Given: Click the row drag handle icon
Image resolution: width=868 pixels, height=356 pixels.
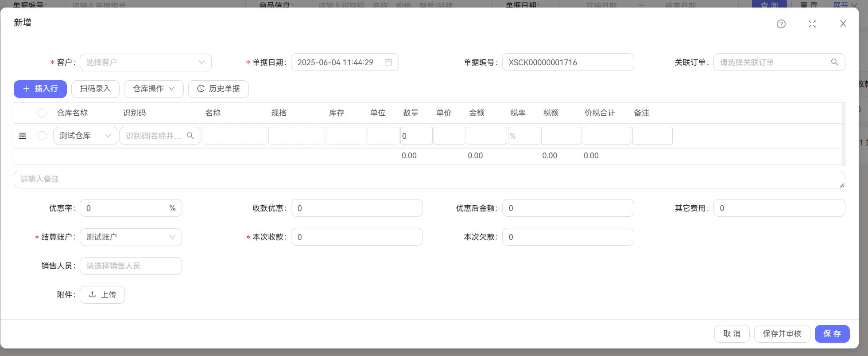Looking at the screenshot, I should tap(23, 136).
